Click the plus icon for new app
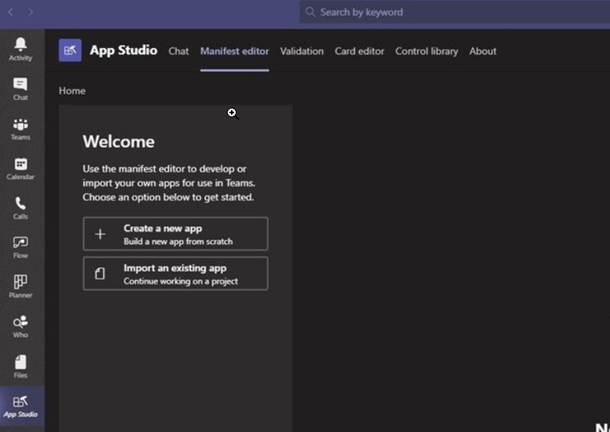The width and height of the screenshot is (610, 432). 100,234
